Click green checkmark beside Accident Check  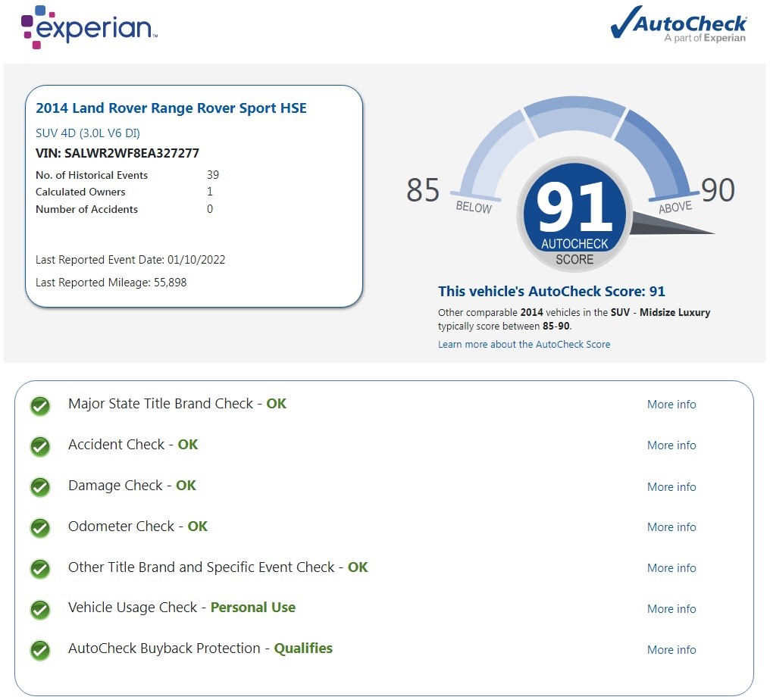[40, 447]
